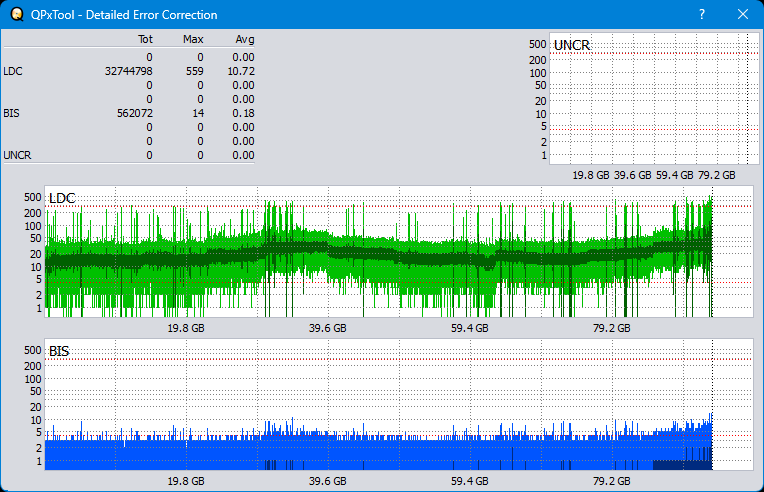Viewport: 764px width, 492px height.
Task: Select the LDC total value 32744798
Action: 129,71
